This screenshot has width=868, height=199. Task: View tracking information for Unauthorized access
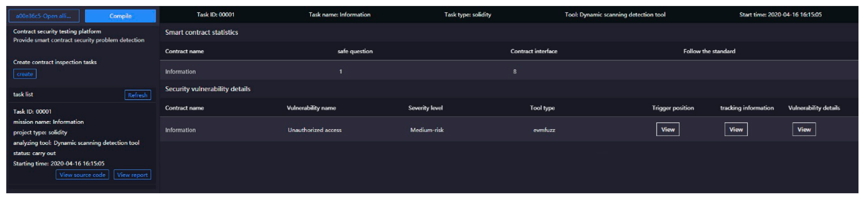point(736,129)
